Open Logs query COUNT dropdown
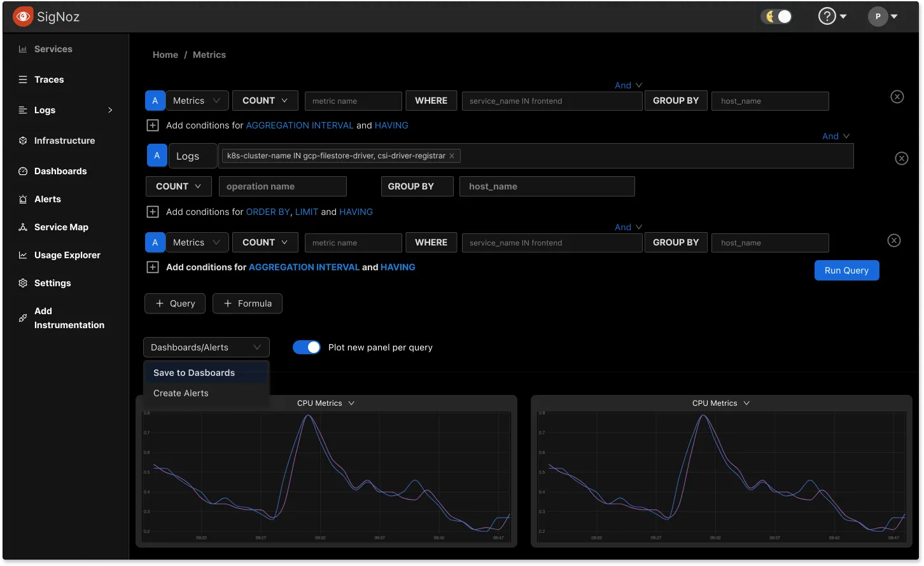This screenshot has height=566, width=924. tap(178, 186)
